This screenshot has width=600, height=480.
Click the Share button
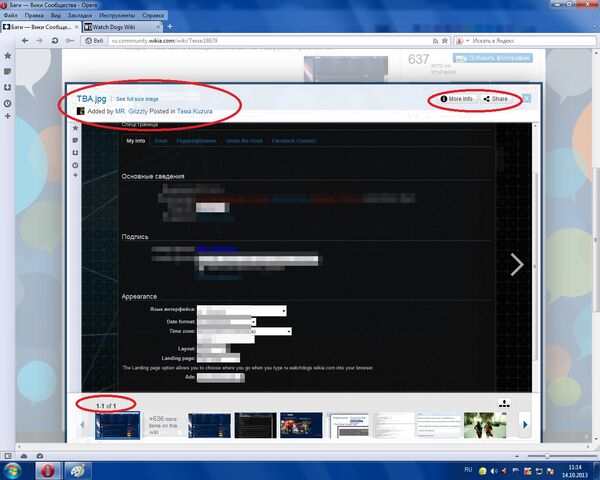click(496, 99)
